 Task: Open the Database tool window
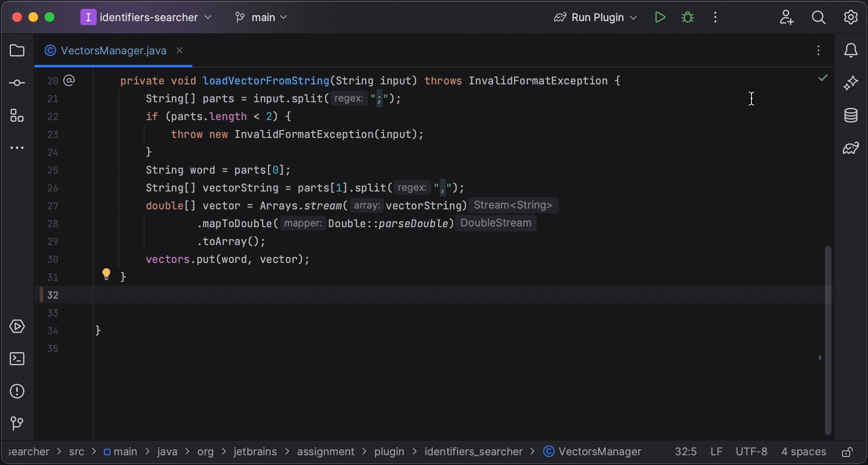pos(851,115)
